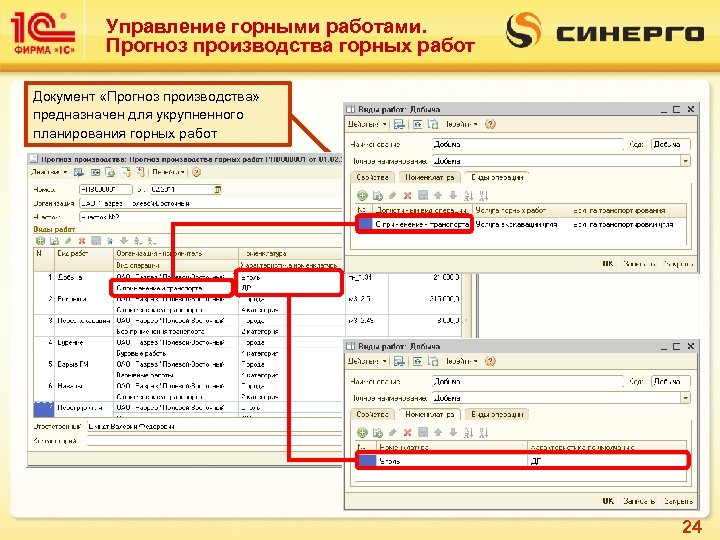Click move-down arrow in Виды работ table toolbar
This screenshot has height=540, width=720.
point(124,241)
